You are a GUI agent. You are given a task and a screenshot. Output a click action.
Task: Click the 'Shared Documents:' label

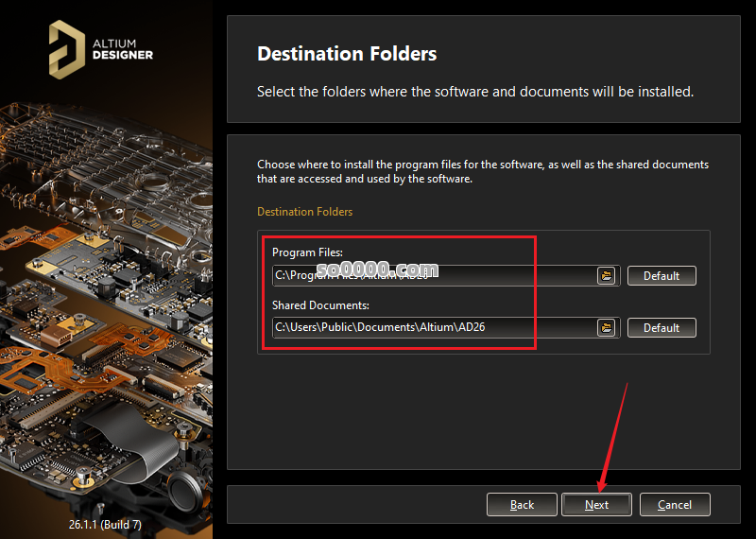pos(320,305)
